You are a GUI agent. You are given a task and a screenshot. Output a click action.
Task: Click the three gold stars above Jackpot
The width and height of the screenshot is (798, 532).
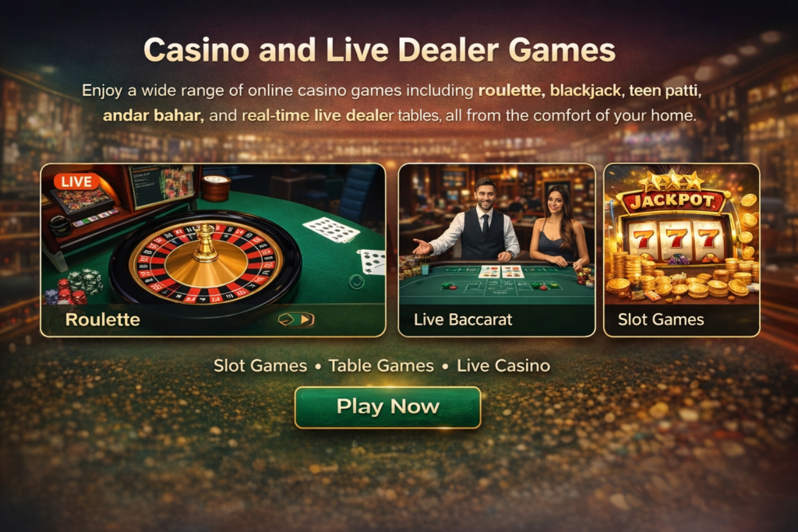click(672, 180)
